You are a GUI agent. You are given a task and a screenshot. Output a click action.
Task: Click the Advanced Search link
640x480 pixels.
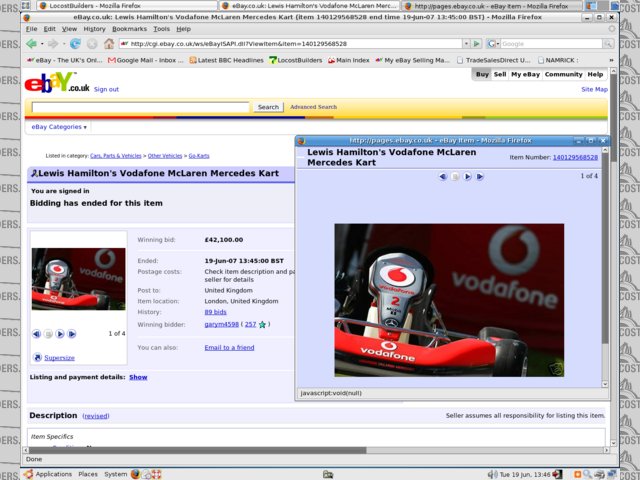pyautogui.click(x=313, y=107)
